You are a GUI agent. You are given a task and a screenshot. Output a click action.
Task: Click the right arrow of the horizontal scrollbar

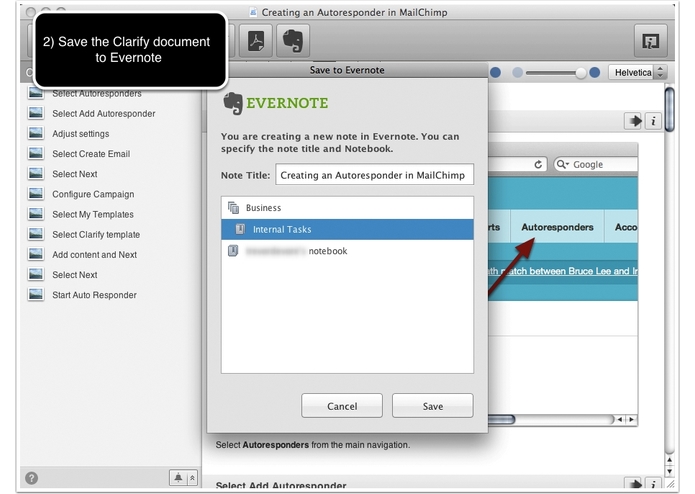(x=631, y=419)
